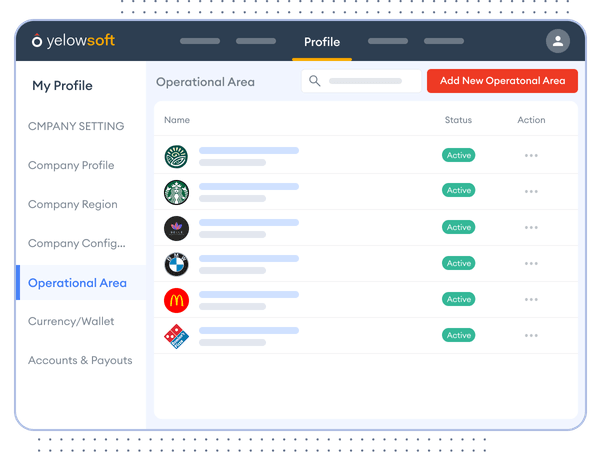Click the BMW logo icon
The width and height of the screenshot is (600, 452).
[x=176, y=264]
